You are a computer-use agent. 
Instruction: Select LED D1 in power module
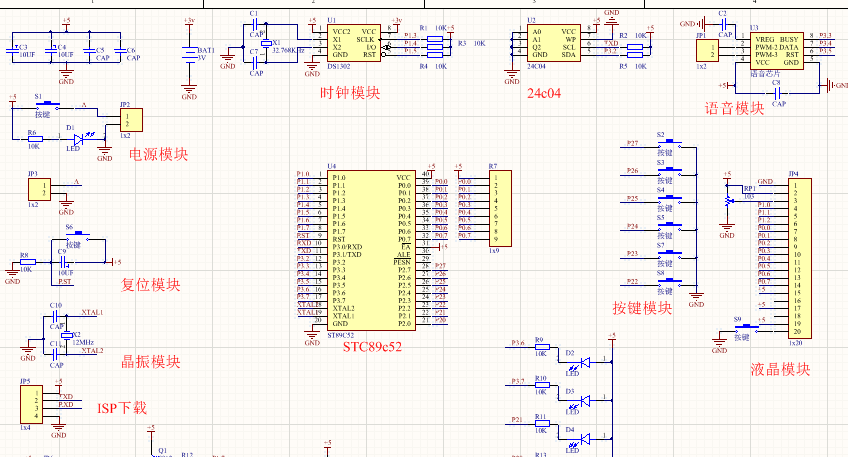pyautogui.click(x=77, y=140)
